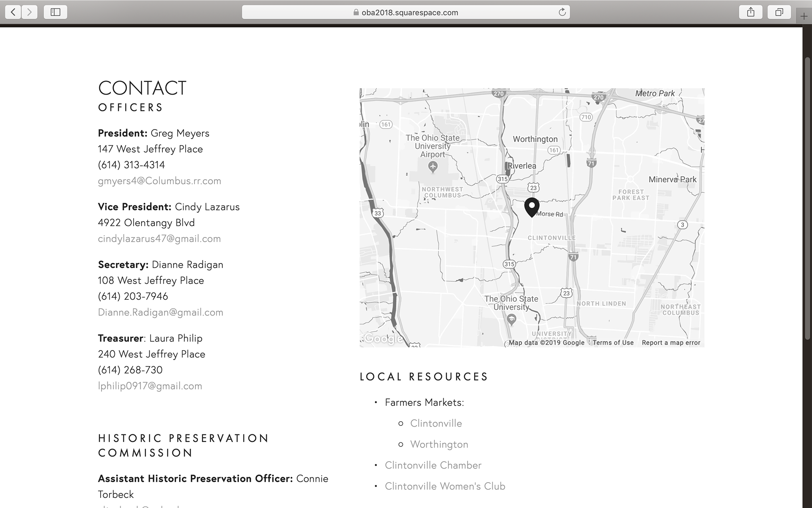Click the Worthington label on the map
The image size is (812, 508).
535,139
